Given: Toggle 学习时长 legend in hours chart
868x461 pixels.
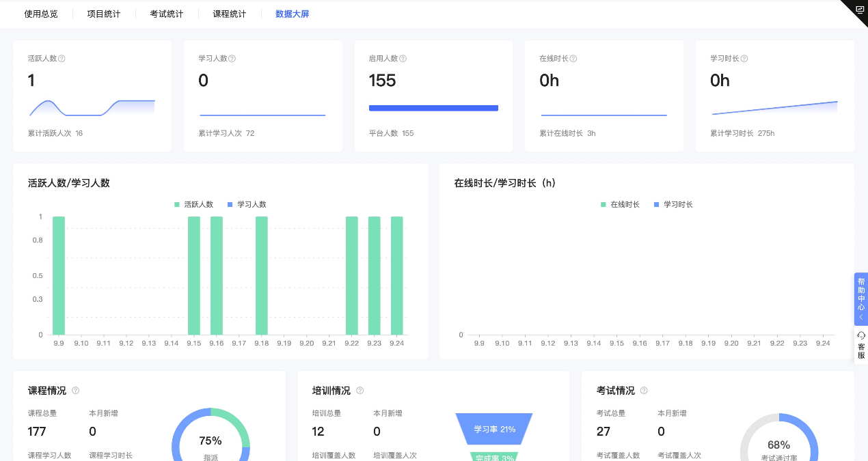Looking at the screenshot, I should (673, 204).
